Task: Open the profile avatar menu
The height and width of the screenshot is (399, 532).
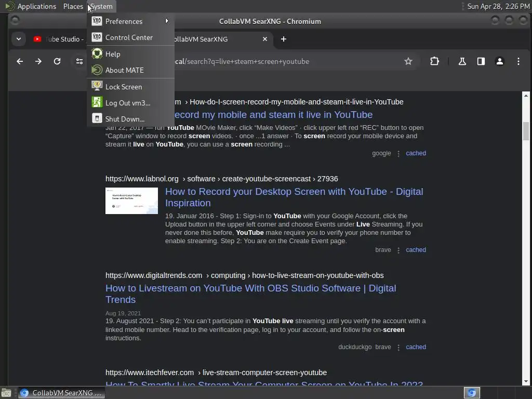Action: 499,61
